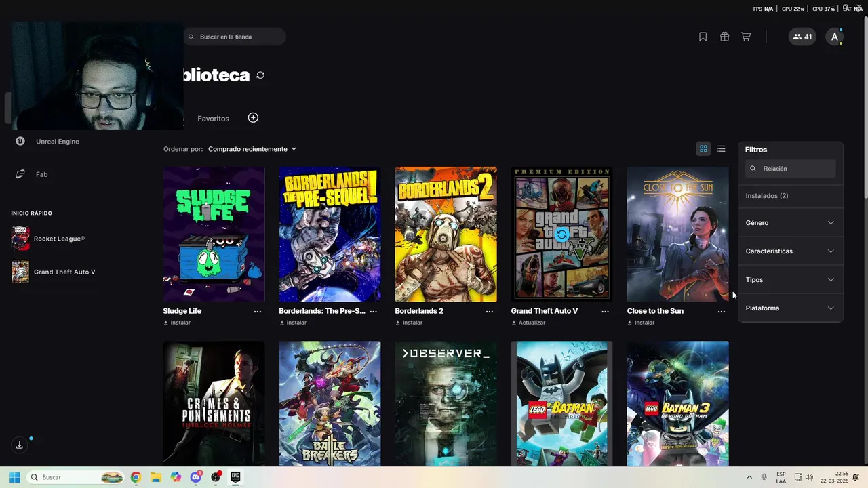Open friends list showing 41
The width and height of the screenshot is (868, 488).
802,37
